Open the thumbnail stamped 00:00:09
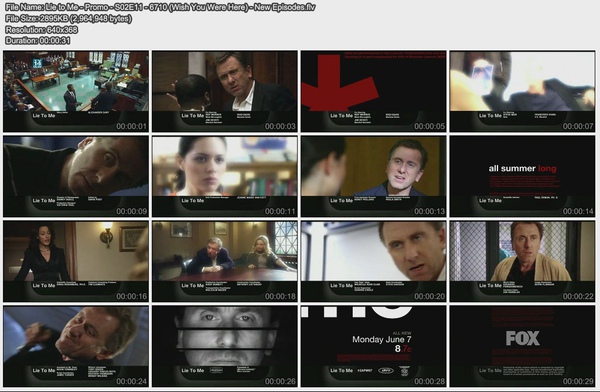This screenshot has width=600, height=392. 76,176
